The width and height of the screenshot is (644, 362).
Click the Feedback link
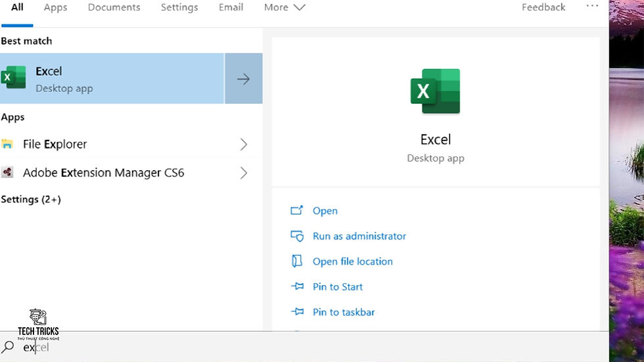543,7
